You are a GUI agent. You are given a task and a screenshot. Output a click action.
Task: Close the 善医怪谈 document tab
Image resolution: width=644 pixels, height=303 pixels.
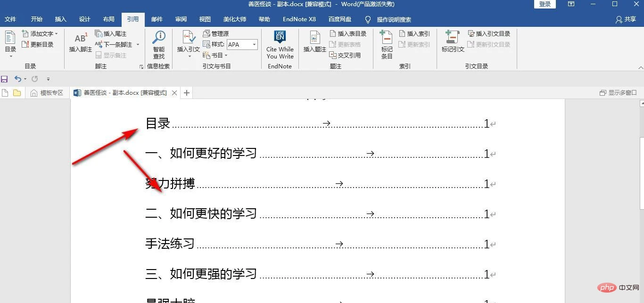pos(174,93)
